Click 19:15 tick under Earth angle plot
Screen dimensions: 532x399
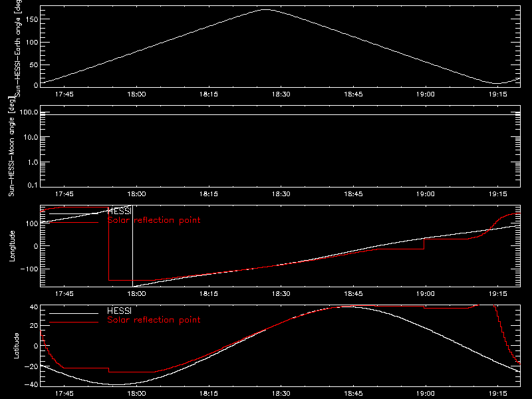point(497,94)
